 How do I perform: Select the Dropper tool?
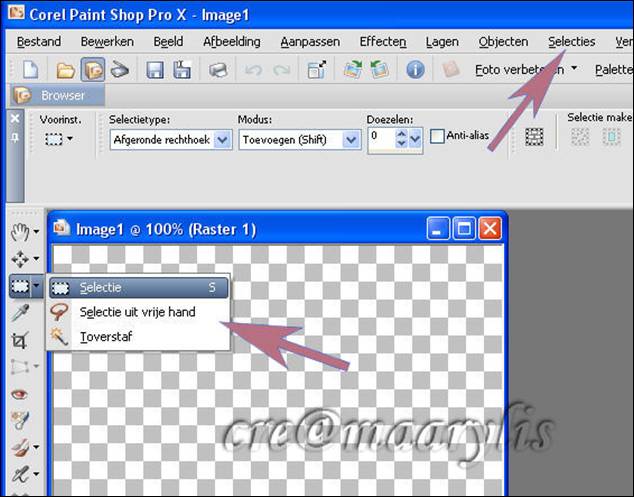tap(20, 313)
